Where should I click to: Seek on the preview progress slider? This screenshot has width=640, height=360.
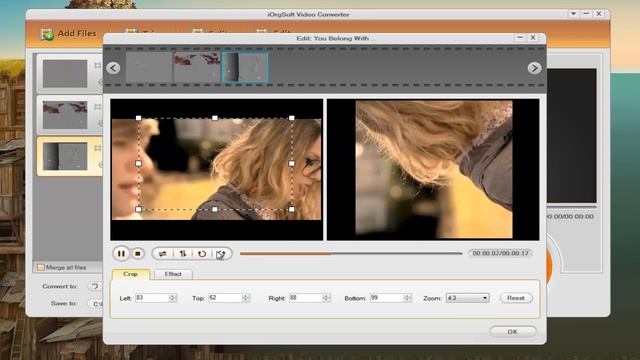click(351, 253)
